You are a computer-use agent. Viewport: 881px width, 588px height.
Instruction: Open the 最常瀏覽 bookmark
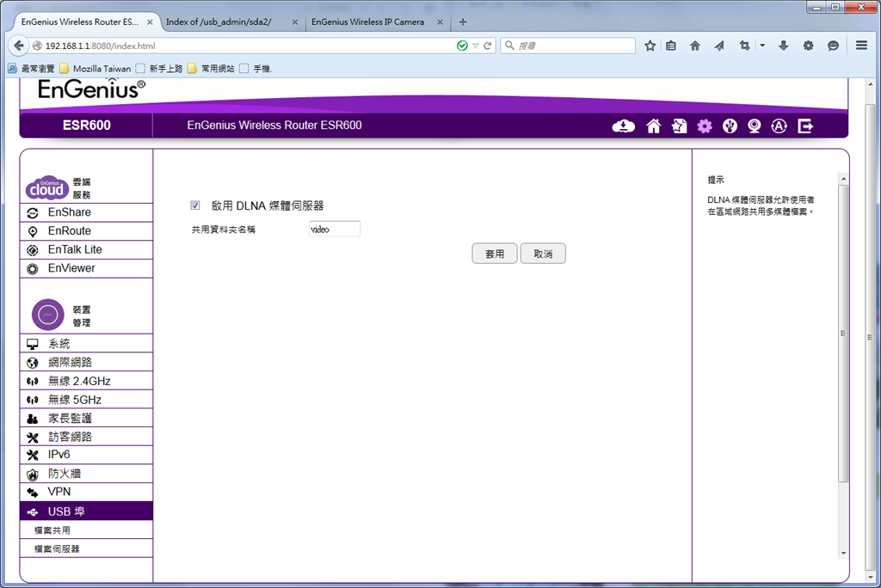(31, 69)
